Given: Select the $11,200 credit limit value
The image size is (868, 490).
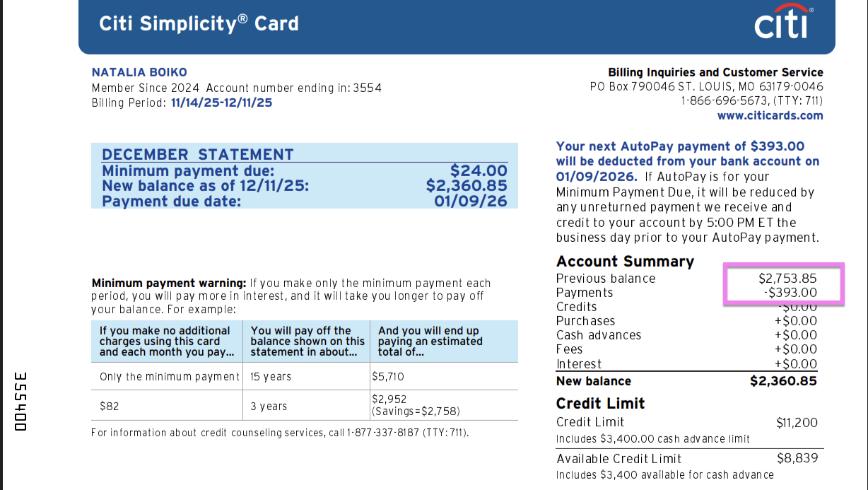Looking at the screenshot, I should [x=797, y=423].
